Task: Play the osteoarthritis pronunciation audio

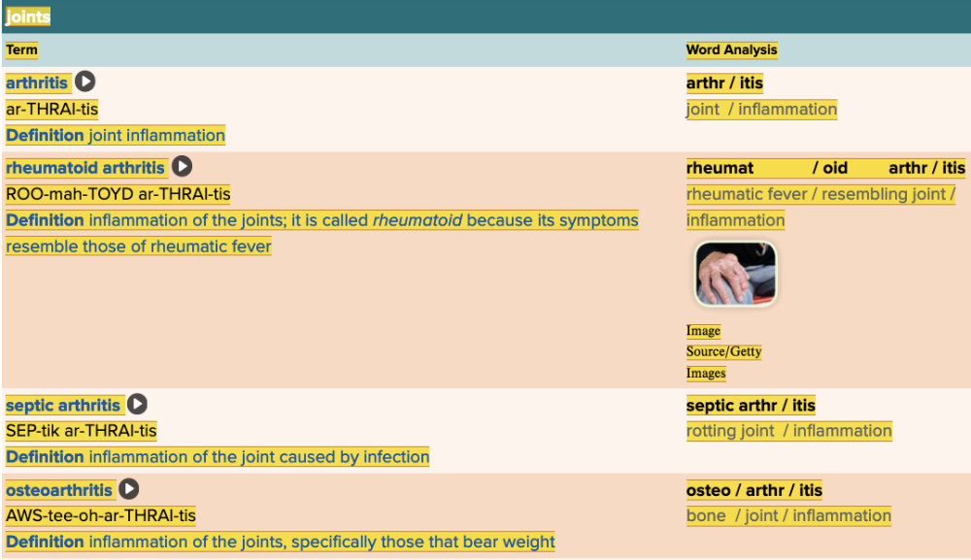Action: pos(129,489)
